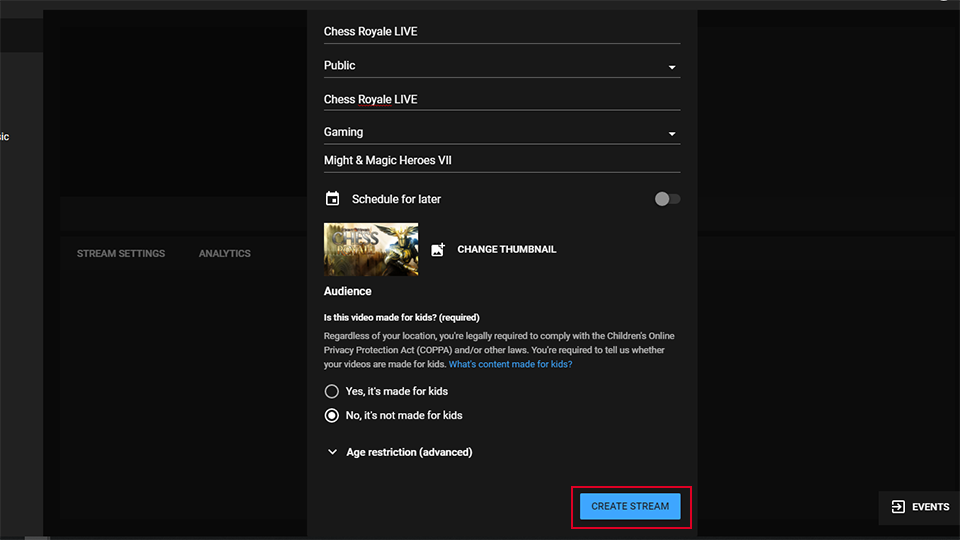Expand Age restriction (advanced) section

pyautogui.click(x=399, y=452)
